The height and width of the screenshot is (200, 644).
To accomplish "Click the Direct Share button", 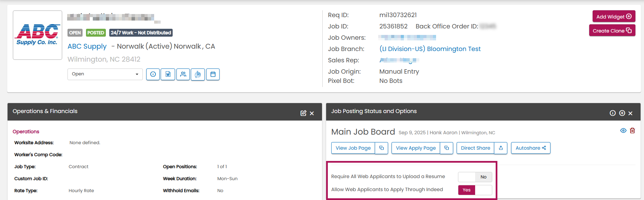I will click(x=475, y=148).
